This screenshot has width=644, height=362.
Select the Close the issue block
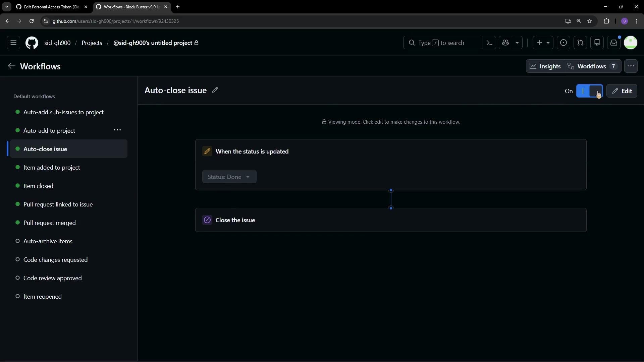[x=391, y=220]
